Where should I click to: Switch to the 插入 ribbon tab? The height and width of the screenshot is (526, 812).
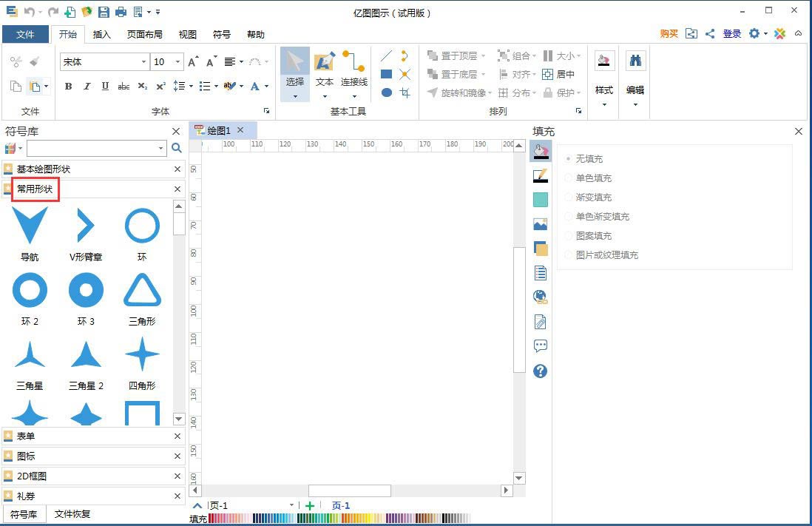point(101,34)
